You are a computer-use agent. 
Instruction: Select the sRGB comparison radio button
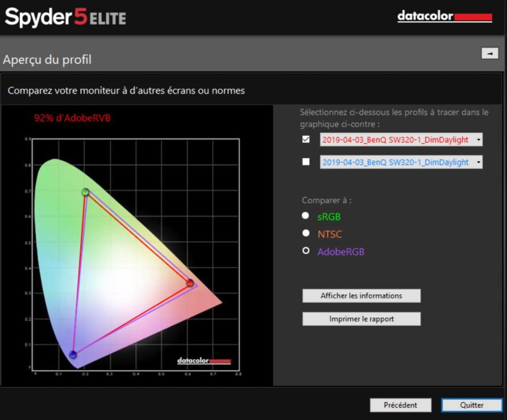306,216
